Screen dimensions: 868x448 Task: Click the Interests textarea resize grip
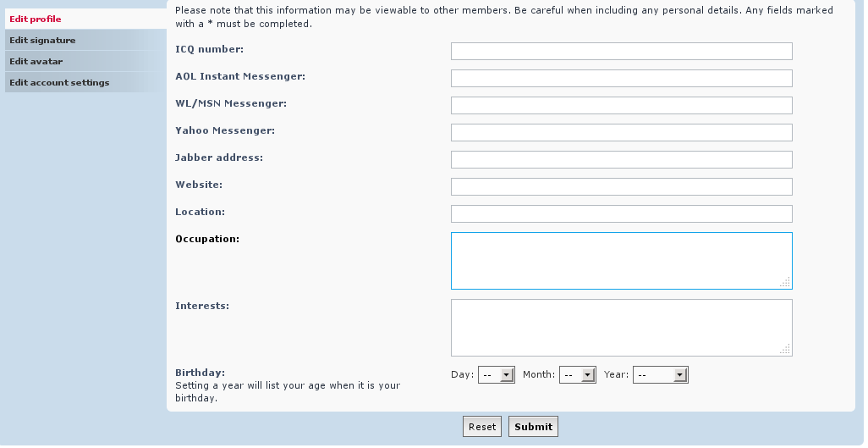pyautogui.click(x=785, y=349)
